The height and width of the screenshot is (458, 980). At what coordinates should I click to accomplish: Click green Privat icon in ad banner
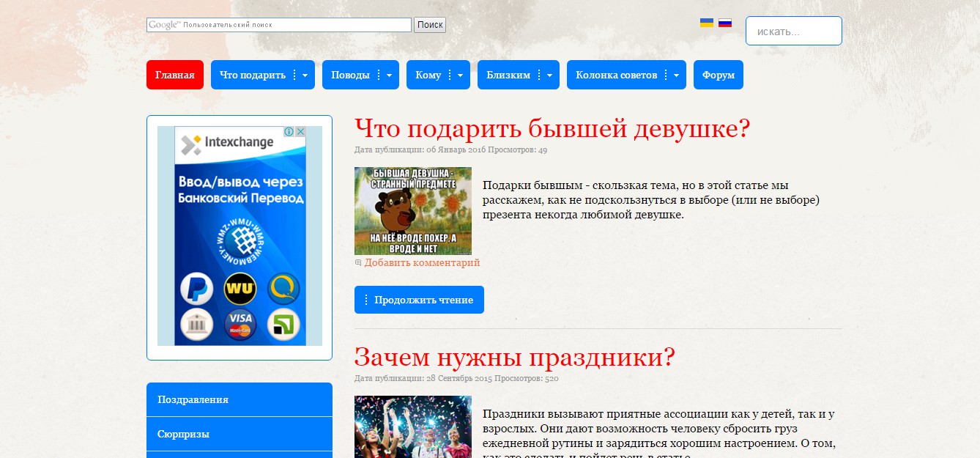pyautogui.click(x=283, y=325)
